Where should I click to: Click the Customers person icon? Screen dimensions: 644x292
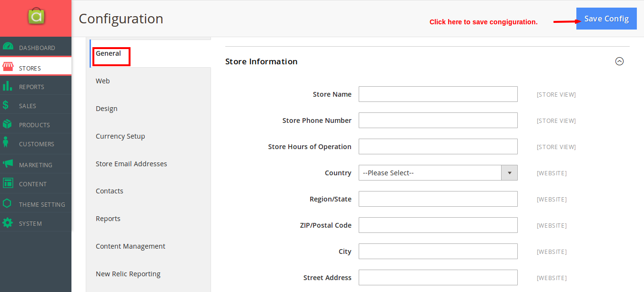pos(6,142)
